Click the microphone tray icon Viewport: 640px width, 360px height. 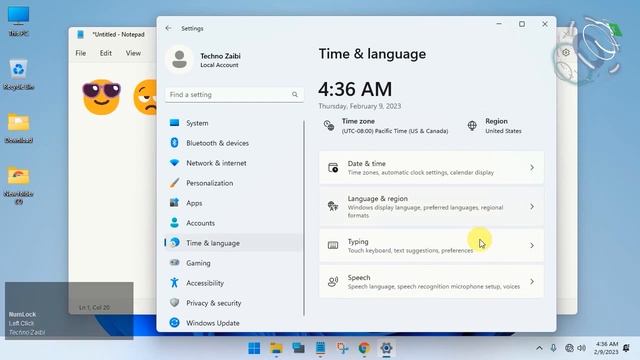click(x=553, y=348)
